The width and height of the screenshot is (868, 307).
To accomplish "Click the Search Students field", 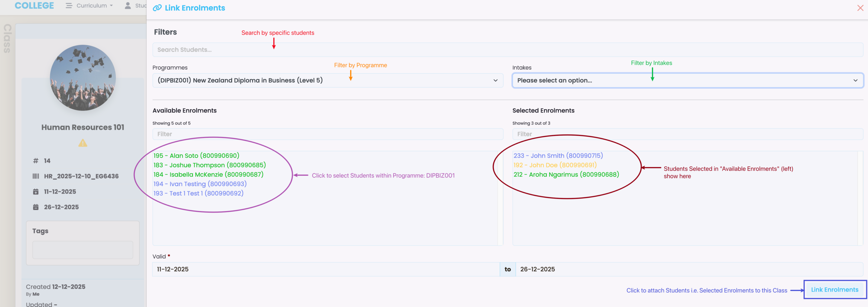I will click(507, 50).
